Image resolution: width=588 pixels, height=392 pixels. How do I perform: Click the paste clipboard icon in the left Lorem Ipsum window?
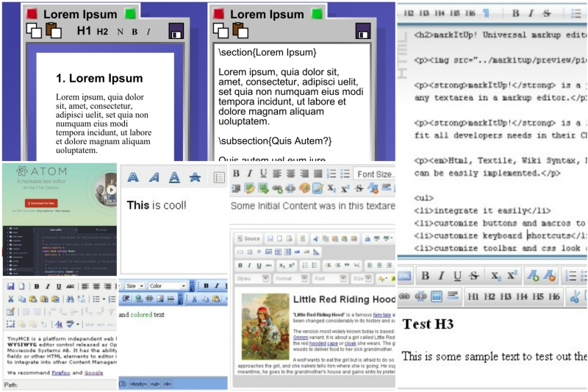coord(54,30)
